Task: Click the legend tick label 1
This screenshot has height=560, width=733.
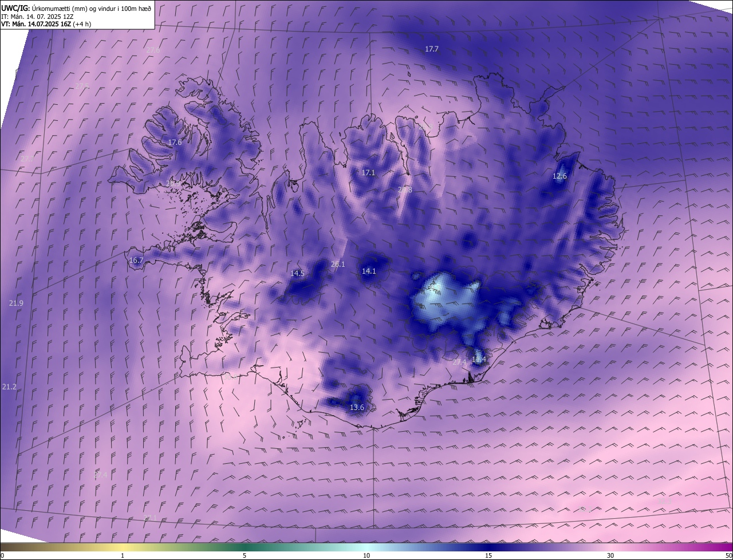Action: pyautogui.click(x=123, y=555)
